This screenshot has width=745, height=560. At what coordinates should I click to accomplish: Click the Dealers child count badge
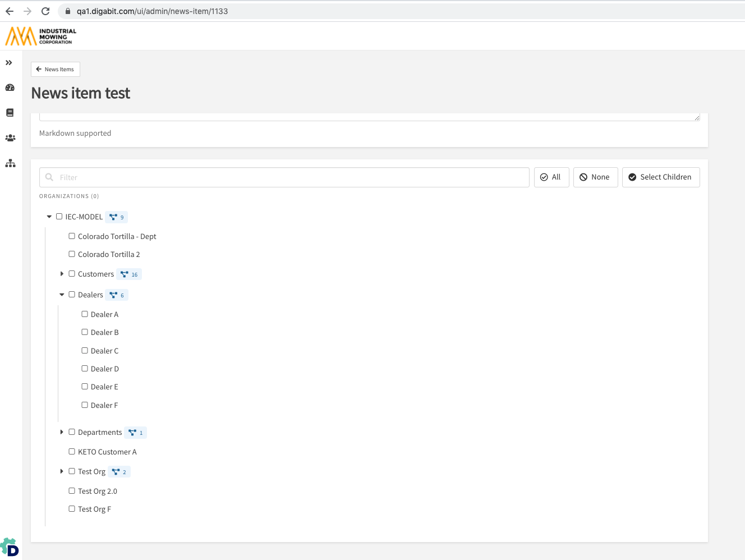click(117, 295)
